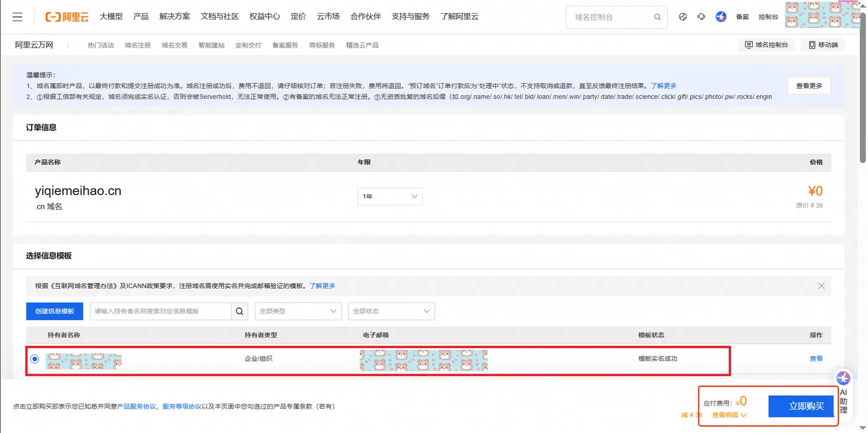Click the blue star icon in top bar
The width and height of the screenshot is (868, 433).
click(720, 17)
